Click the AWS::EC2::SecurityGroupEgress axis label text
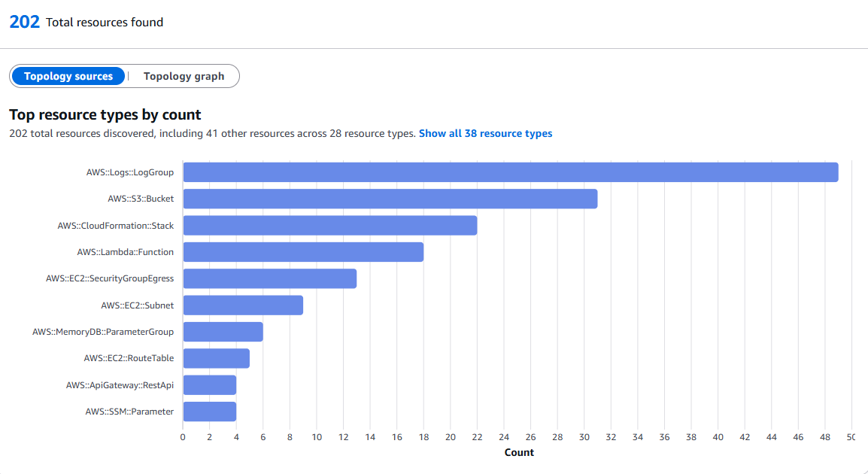The width and height of the screenshot is (868, 474). click(110, 278)
